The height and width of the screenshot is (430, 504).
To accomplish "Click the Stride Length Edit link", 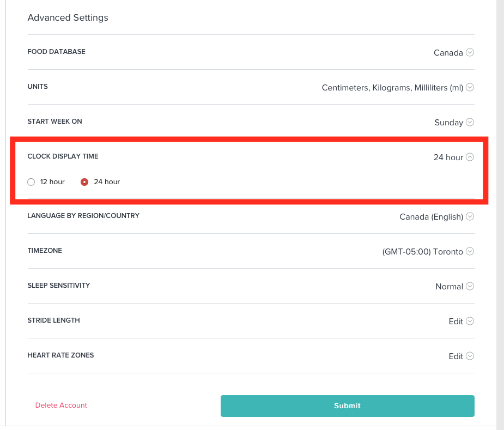I will pos(456,322).
